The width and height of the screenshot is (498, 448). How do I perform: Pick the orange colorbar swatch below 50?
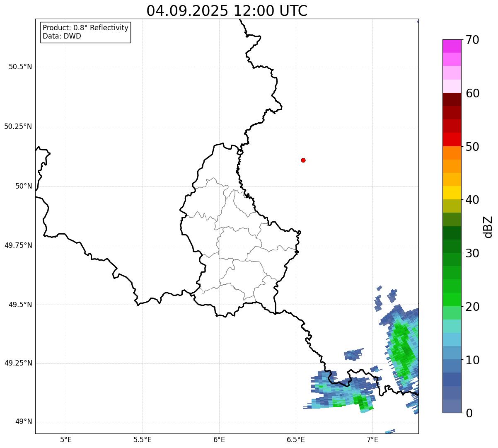tap(452, 153)
